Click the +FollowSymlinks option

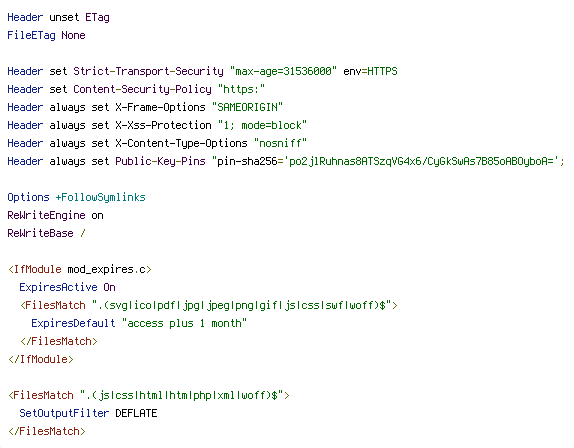coord(100,197)
